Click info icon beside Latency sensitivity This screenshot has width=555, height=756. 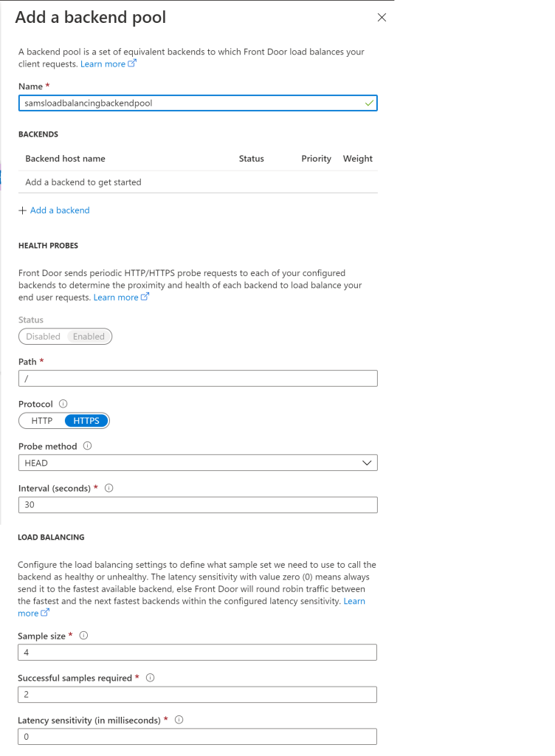(x=179, y=720)
